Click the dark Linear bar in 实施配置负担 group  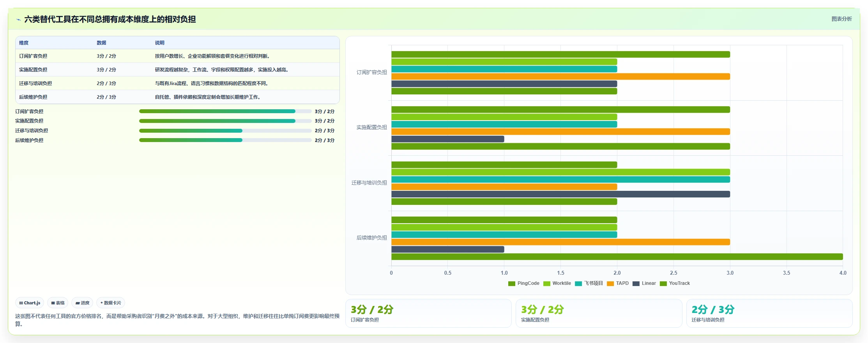[x=448, y=139]
